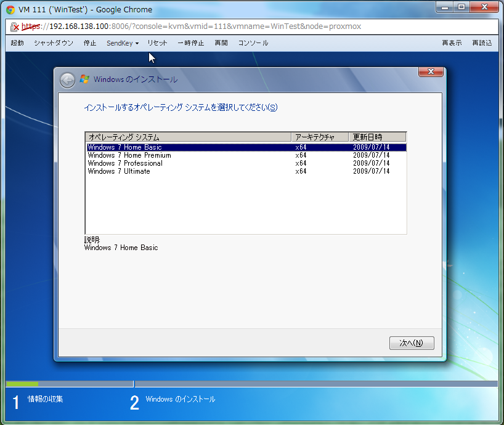The width and height of the screenshot is (504, 425).
Task: Click 再開 (Resume) in the VM toolbar
Action: pyautogui.click(x=221, y=43)
